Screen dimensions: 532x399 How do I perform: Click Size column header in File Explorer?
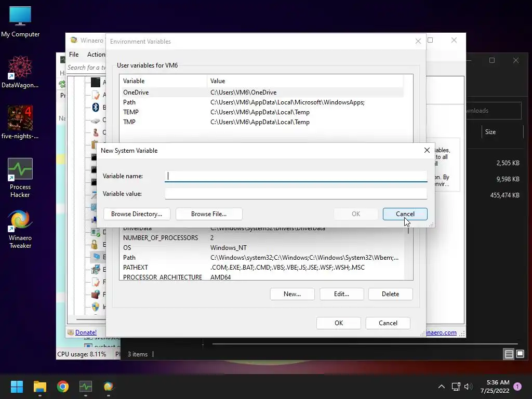(x=490, y=132)
